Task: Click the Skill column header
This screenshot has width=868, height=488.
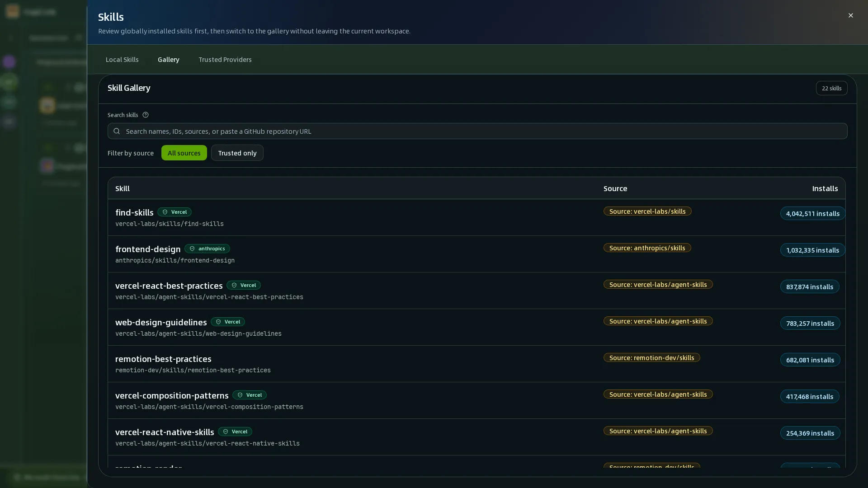Action: tap(123, 188)
